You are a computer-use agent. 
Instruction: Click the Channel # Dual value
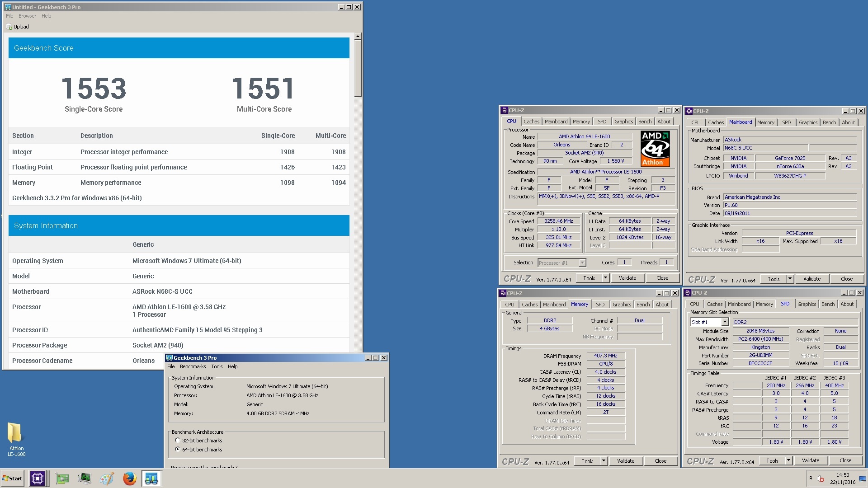[x=639, y=321]
